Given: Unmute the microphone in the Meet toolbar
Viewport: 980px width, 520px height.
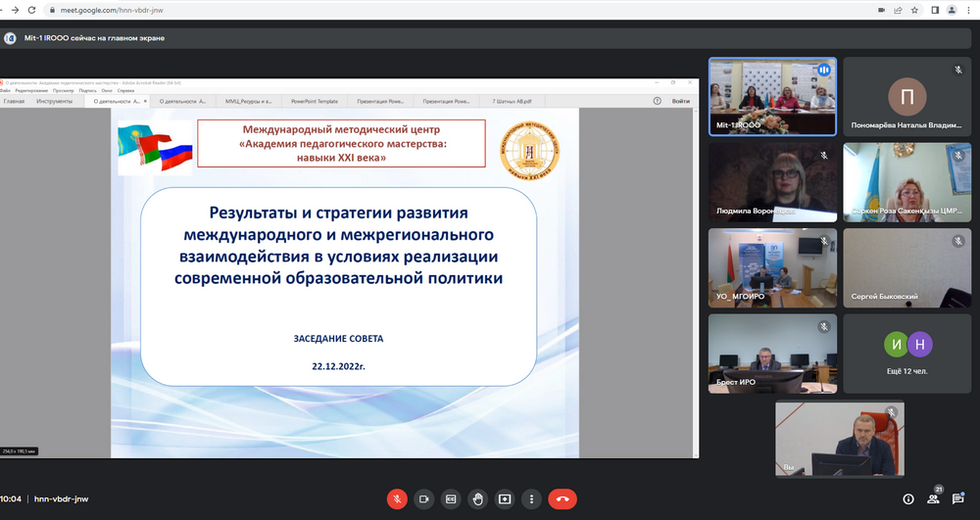Looking at the screenshot, I should click(x=397, y=498).
